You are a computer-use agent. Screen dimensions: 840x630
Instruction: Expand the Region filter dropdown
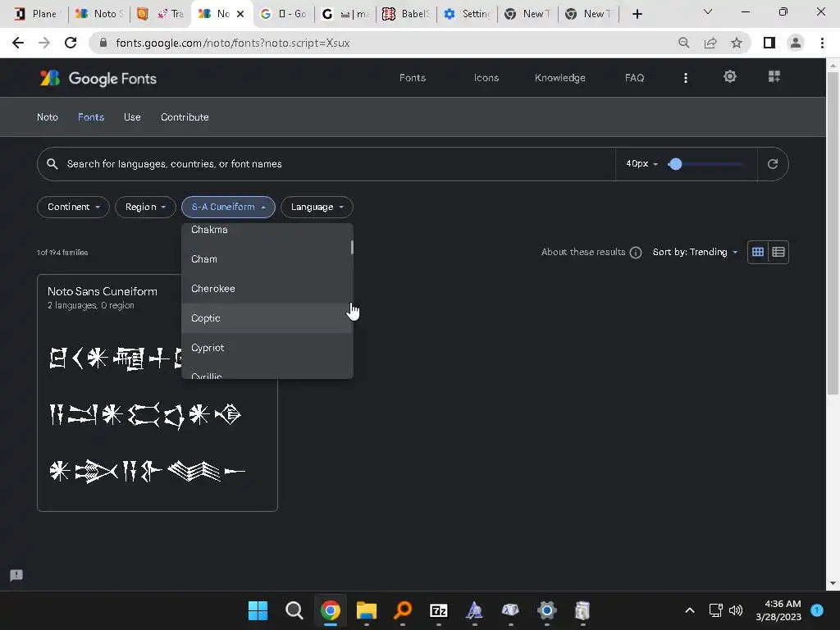pyautogui.click(x=145, y=208)
